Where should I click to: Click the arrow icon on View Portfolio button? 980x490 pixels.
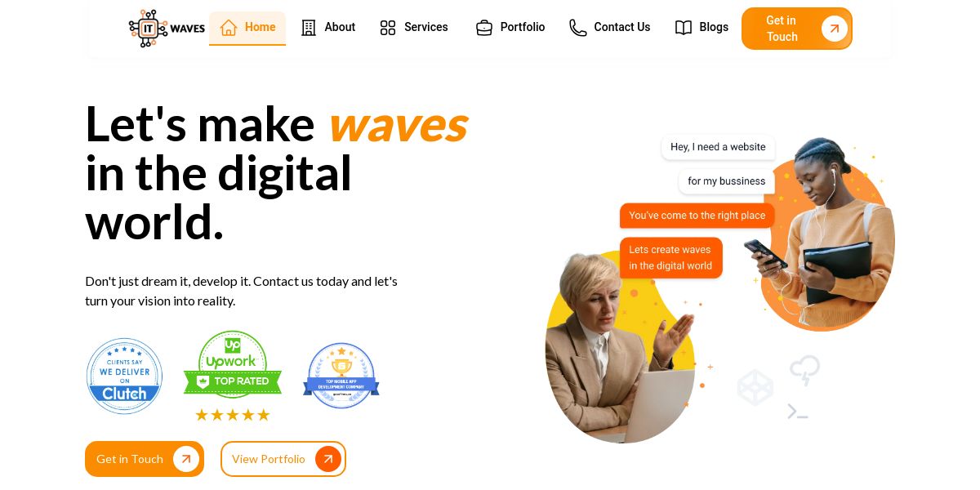pos(328,459)
